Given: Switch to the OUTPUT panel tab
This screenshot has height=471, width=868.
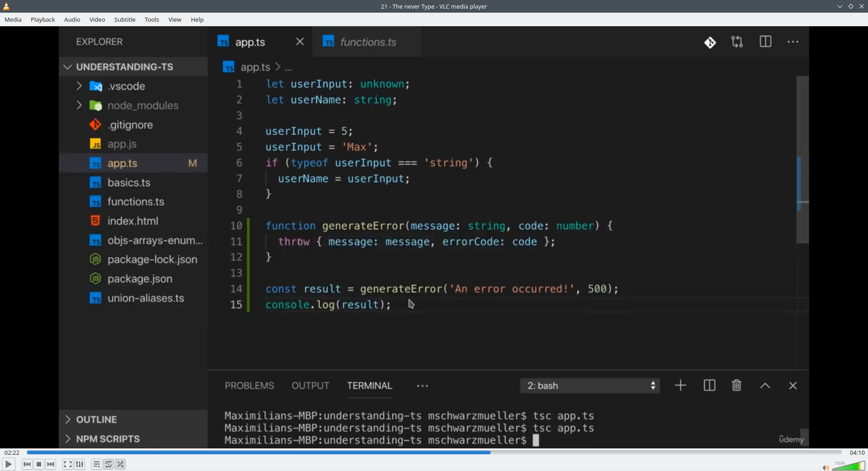Looking at the screenshot, I should (311, 386).
